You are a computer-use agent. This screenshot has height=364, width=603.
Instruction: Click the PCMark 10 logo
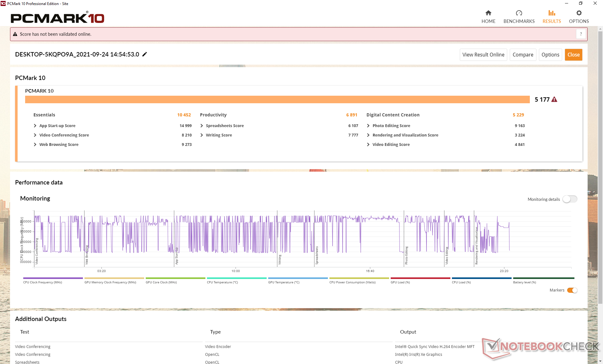57,18
